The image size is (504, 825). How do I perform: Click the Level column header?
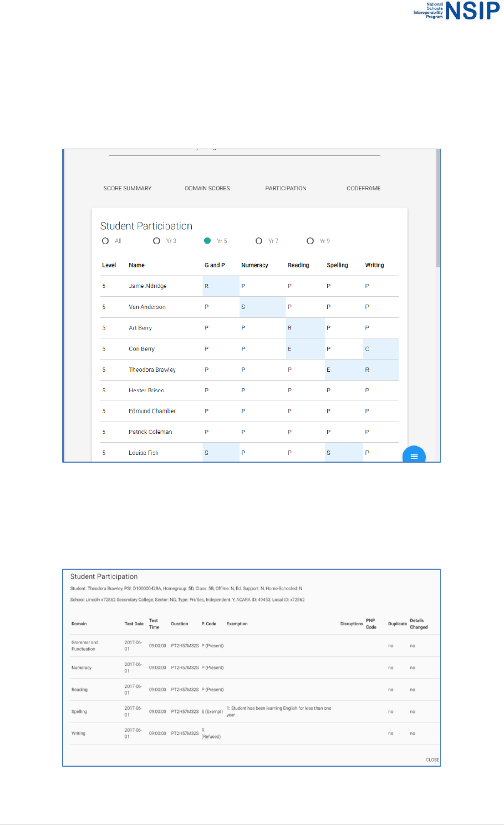point(109,265)
